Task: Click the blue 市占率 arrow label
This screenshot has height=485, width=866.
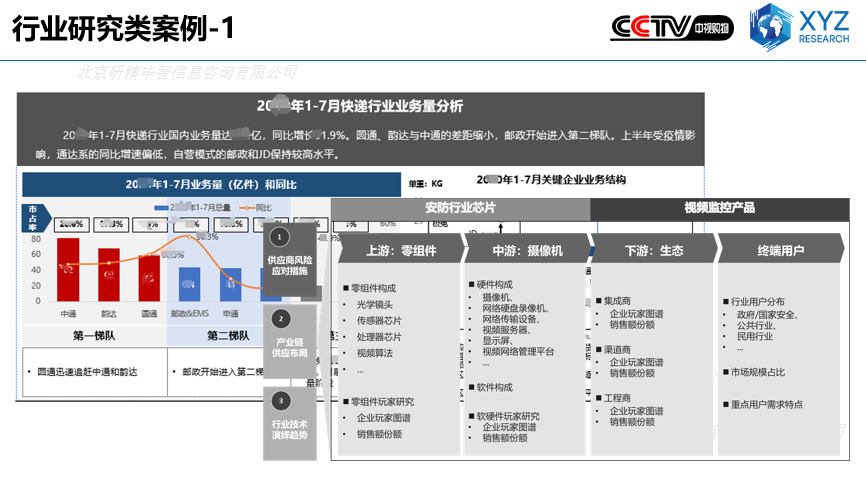Action: [x=33, y=216]
